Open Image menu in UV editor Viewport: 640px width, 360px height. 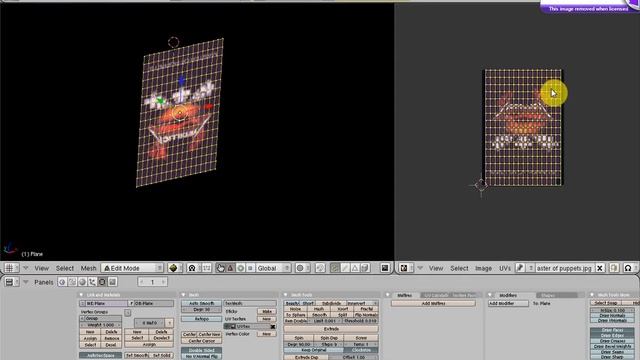[483, 268]
